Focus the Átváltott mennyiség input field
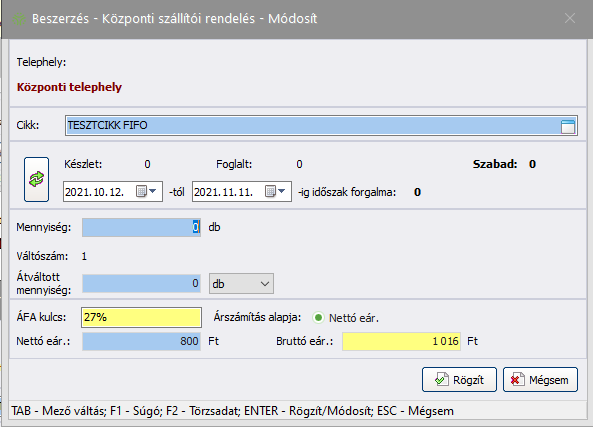The height and width of the screenshot is (427, 593). pyautogui.click(x=141, y=284)
